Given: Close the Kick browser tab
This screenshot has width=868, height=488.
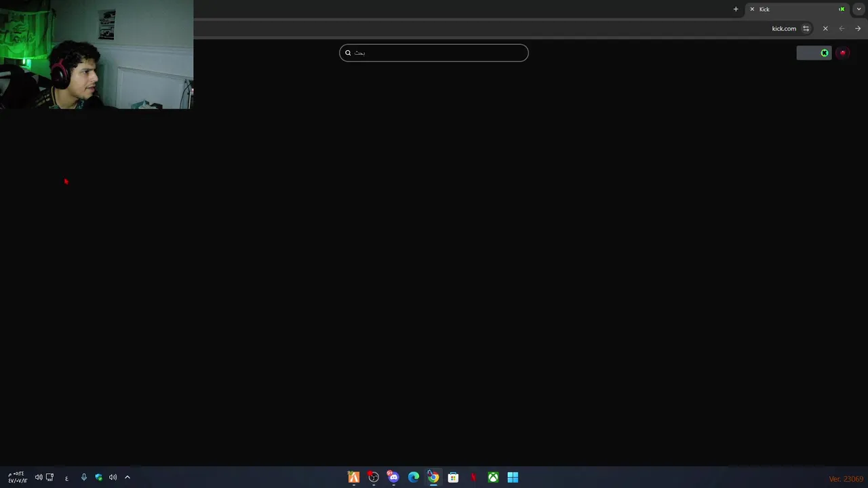Looking at the screenshot, I should click(x=752, y=9).
